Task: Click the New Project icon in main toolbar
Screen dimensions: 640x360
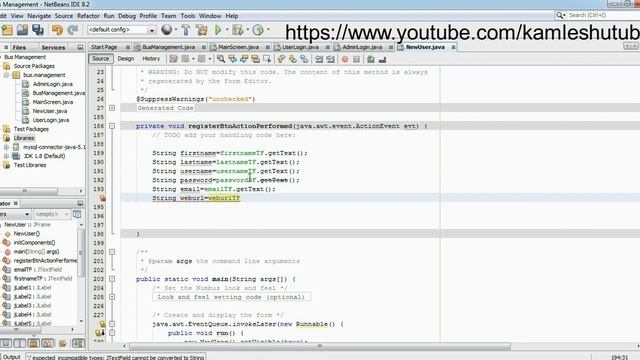Action: (7, 30)
